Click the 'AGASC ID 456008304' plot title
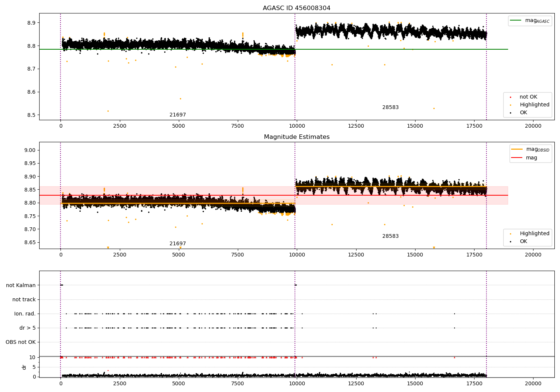Screen dimensions: 560x392 [x=296, y=8]
